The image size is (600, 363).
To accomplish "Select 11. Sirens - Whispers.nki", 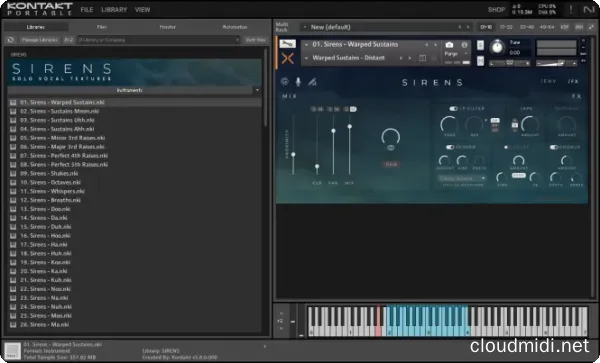I will coord(134,191).
